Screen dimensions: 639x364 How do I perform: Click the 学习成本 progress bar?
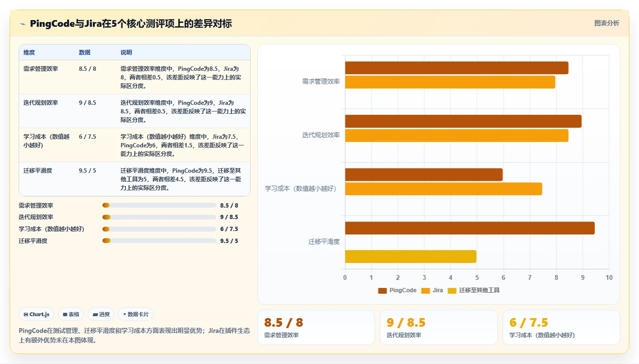159,229
